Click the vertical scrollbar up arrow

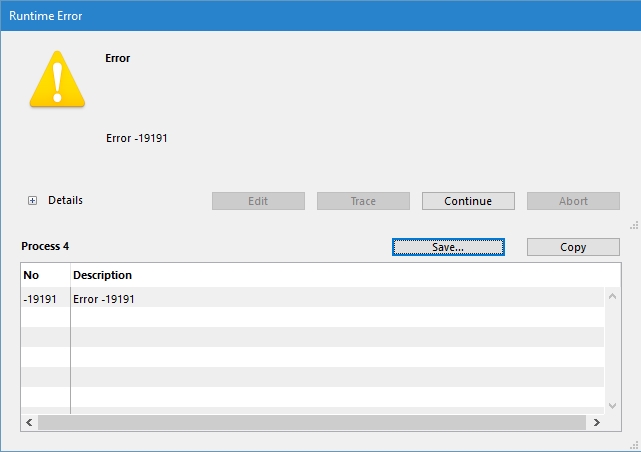pos(613,296)
